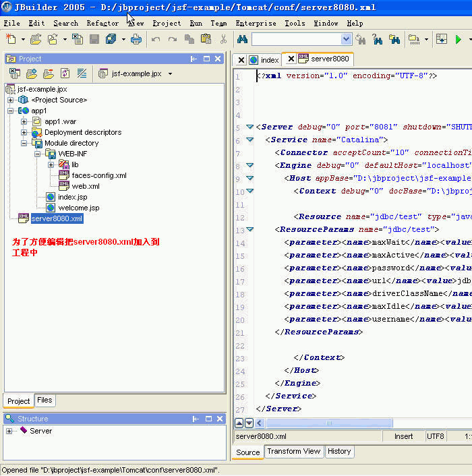Close the index editor tab
The image size is (472, 476).
tap(241, 60)
